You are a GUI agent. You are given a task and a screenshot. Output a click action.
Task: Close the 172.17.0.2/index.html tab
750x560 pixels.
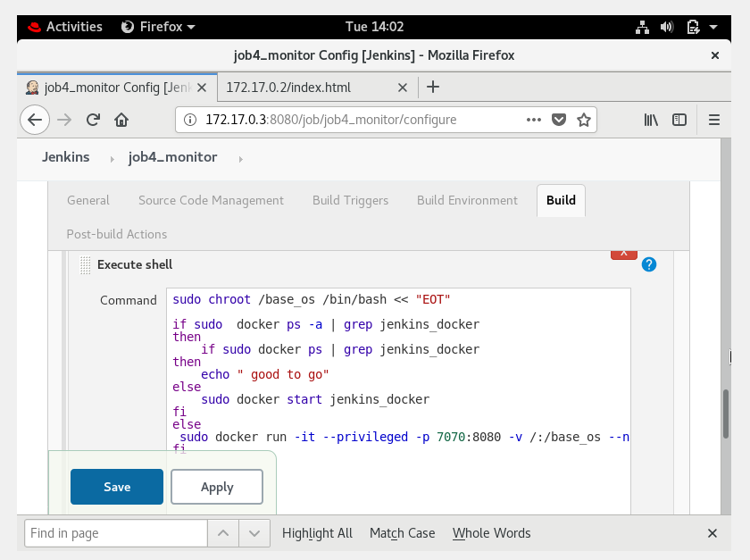point(403,88)
